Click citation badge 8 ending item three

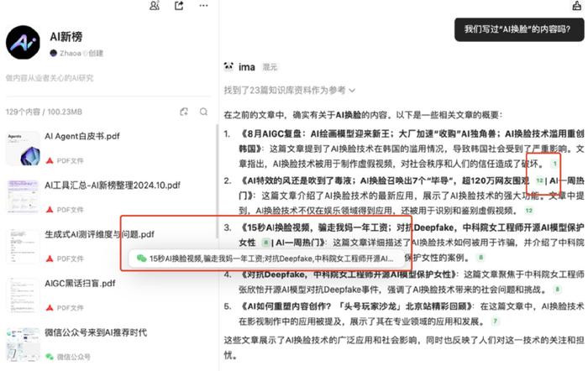click(x=480, y=258)
